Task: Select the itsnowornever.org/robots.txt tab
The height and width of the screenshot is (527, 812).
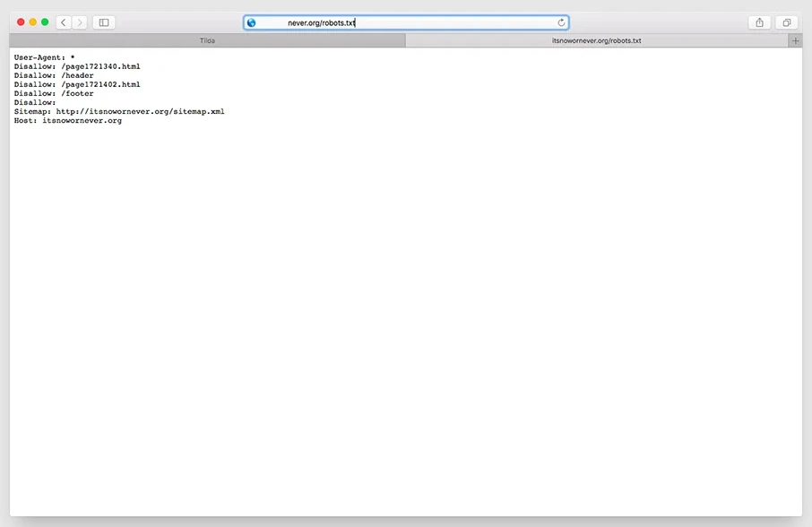Action: point(596,40)
